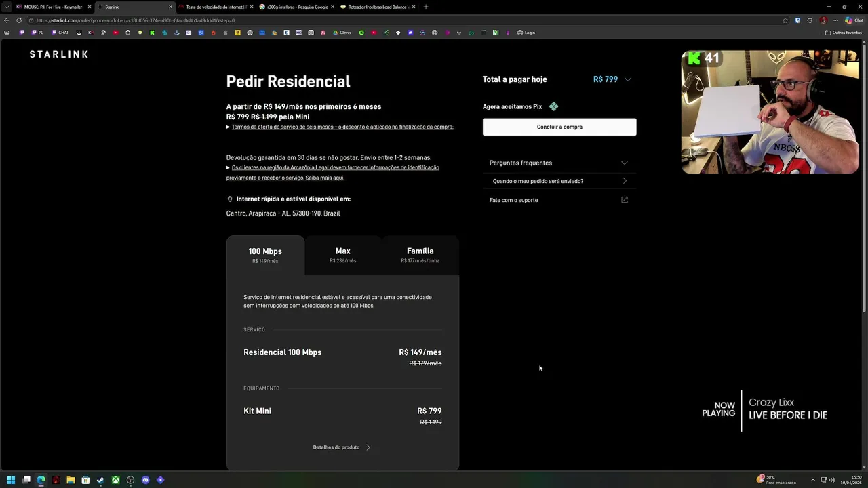Open the CHAT bookmark
The image size is (868, 488).
(x=60, y=33)
